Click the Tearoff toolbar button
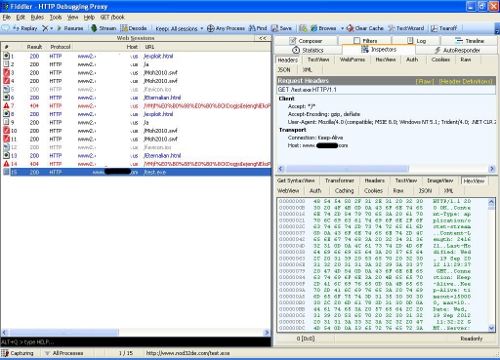This screenshot has width=500, height=360. tap(444, 28)
